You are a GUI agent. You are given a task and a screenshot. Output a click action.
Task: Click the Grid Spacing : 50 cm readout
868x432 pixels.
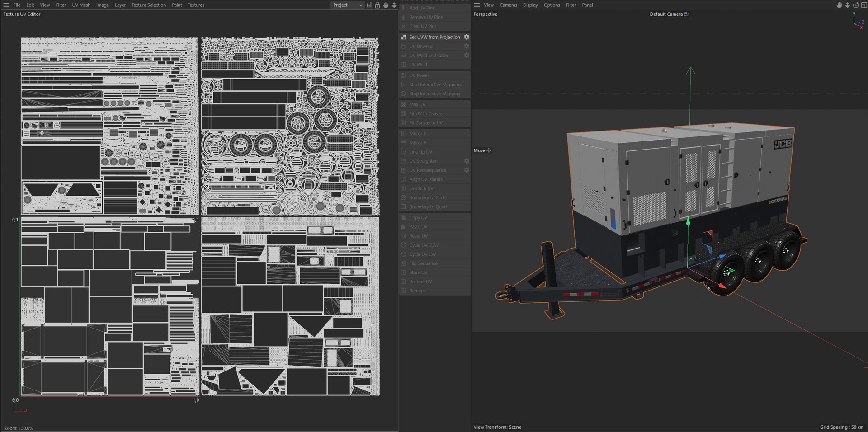(841, 427)
